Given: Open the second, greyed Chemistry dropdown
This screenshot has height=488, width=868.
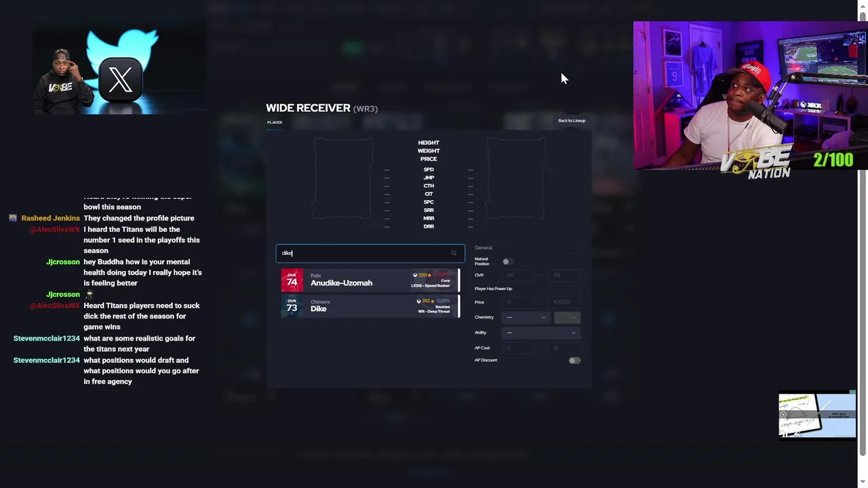Looking at the screenshot, I should tap(567, 317).
